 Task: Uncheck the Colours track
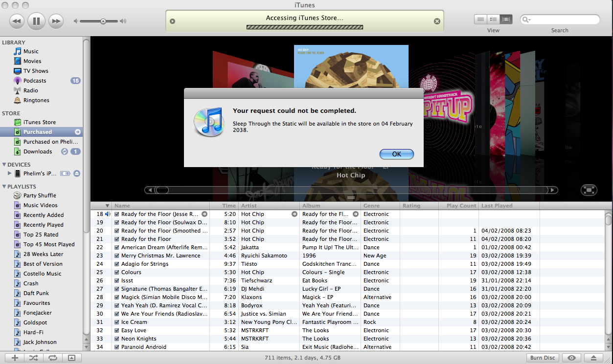tap(116, 272)
